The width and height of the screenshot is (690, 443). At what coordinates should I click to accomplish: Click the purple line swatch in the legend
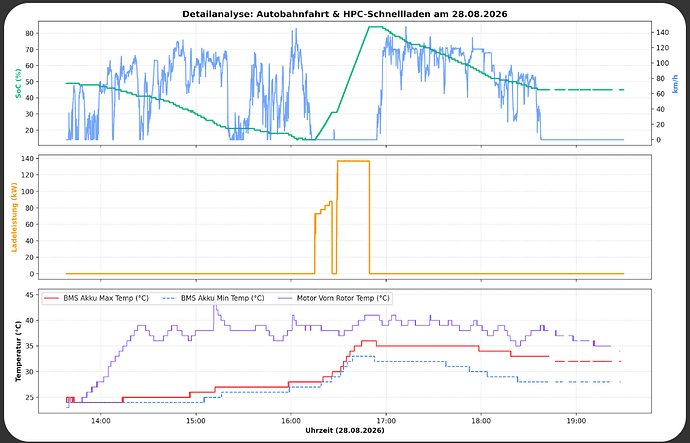pyautogui.click(x=285, y=298)
